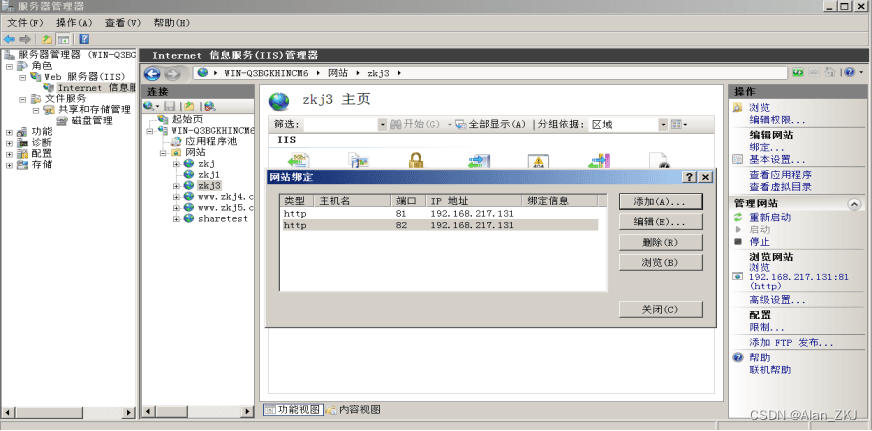Screen dimensions: 872x431
Task: Click 关闭(C) button in binding dialog
Action: (x=661, y=309)
